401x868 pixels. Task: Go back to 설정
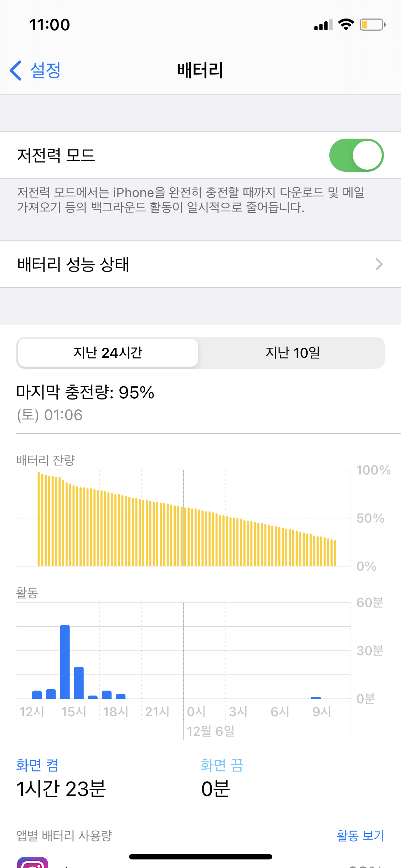point(45,70)
